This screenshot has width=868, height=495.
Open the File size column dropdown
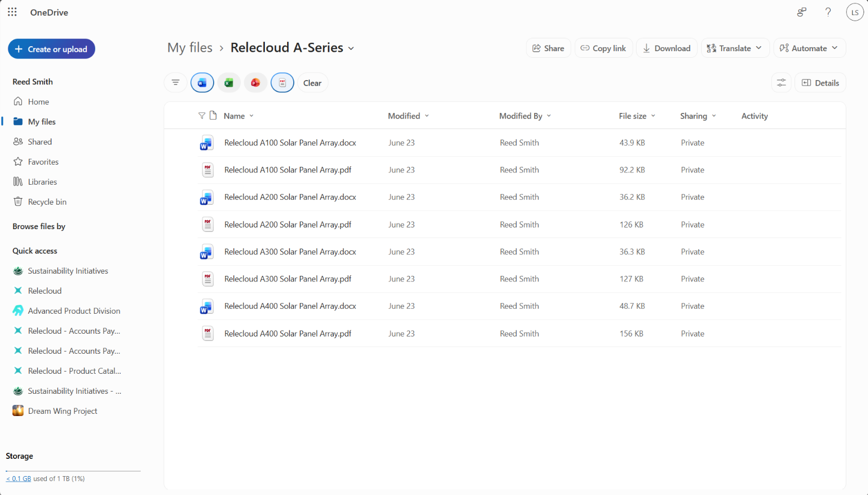coord(637,116)
